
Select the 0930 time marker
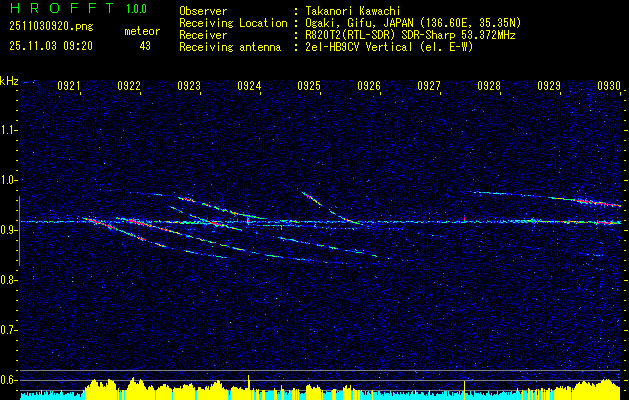609,85
